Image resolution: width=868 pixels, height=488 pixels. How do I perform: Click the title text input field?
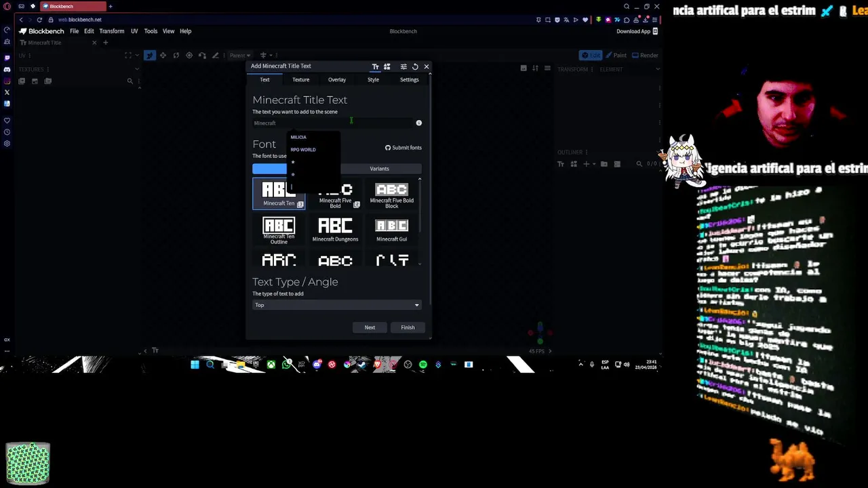[x=332, y=123]
